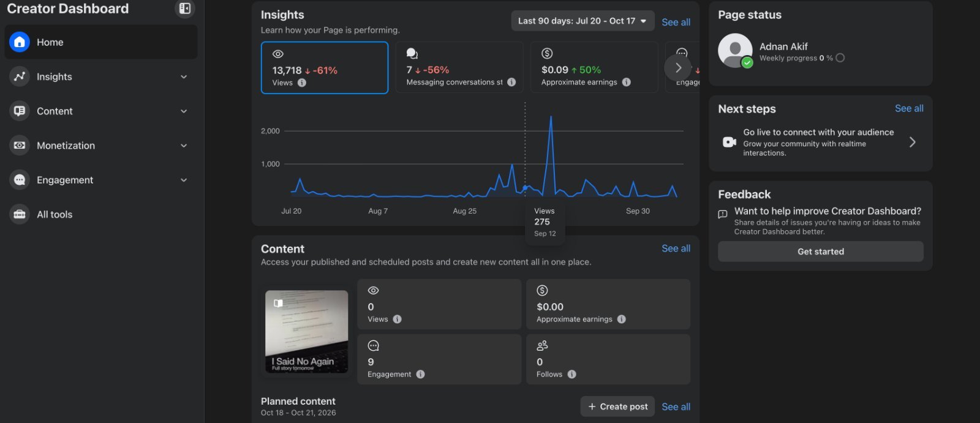The height and width of the screenshot is (423, 980).
Task: Click the follows people icon above 0
Action: pyautogui.click(x=542, y=346)
